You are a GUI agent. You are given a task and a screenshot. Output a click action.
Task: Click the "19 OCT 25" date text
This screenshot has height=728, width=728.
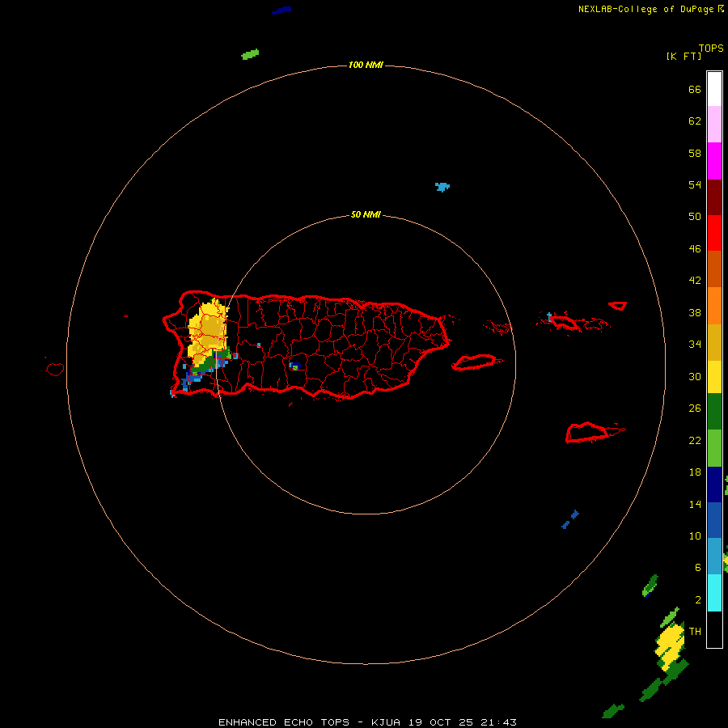pos(440,722)
